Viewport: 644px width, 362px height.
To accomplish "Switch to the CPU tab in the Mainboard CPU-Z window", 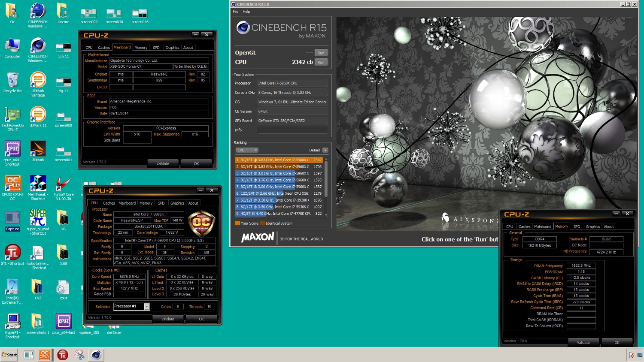I will click(89, 48).
